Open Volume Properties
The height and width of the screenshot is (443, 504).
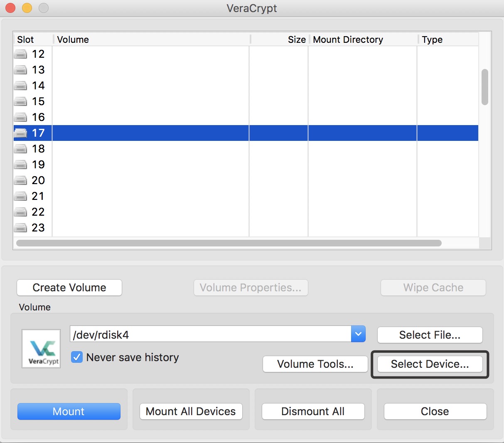pyautogui.click(x=251, y=288)
